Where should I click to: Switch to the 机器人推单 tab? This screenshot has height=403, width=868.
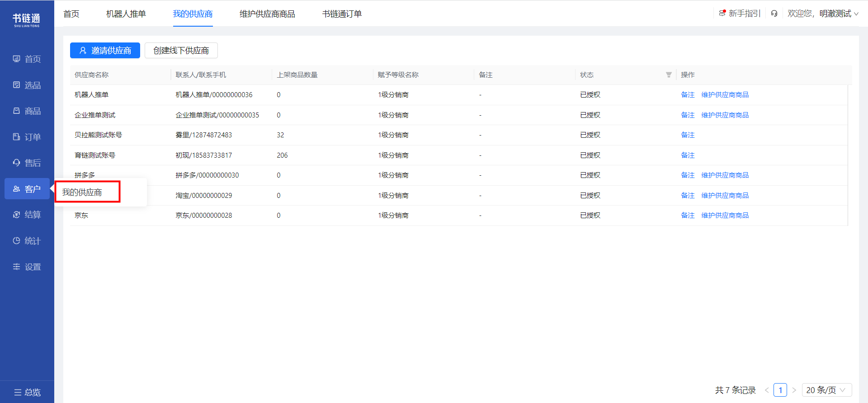click(126, 14)
